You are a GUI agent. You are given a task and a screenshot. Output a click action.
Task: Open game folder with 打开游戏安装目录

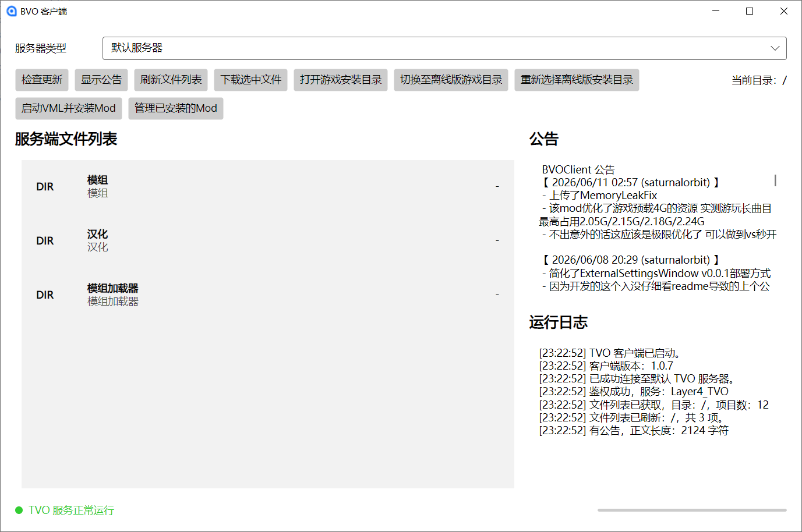tap(341, 80)
